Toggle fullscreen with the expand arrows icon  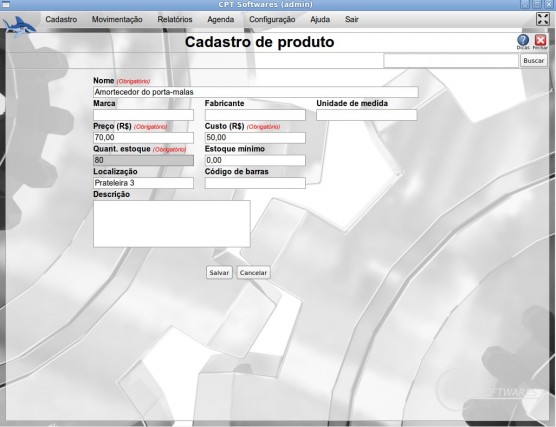(x=543, y=19)
